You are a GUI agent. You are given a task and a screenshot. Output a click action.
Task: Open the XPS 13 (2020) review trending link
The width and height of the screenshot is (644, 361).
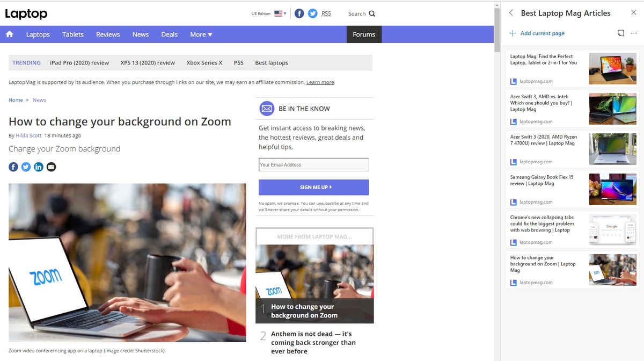click(148, 62)
